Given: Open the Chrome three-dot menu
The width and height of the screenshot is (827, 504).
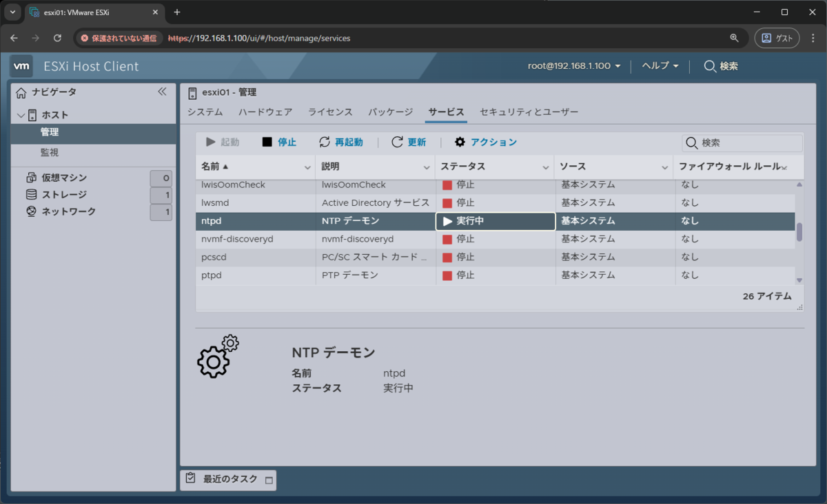Looking at the screenshot, I should click(813, 38).
